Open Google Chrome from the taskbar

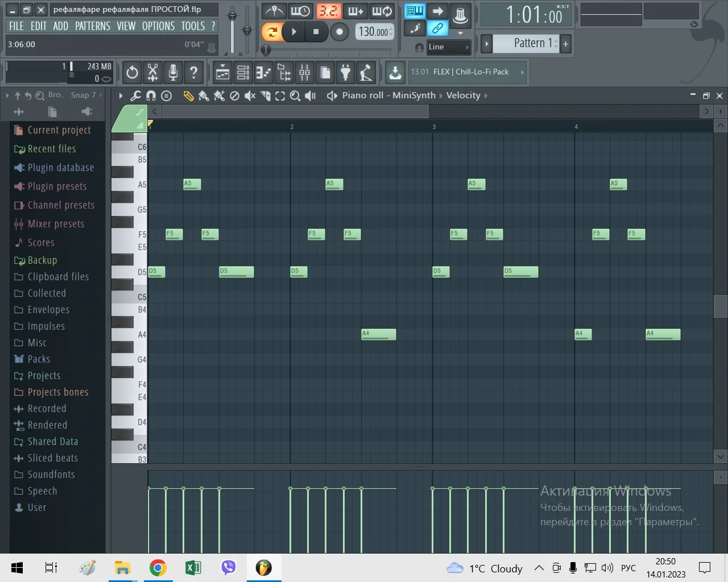click(x=158, y=568)
